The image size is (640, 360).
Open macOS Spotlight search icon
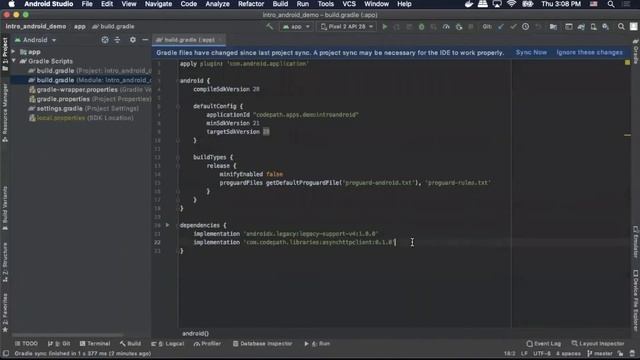click(x=611, y=4)
